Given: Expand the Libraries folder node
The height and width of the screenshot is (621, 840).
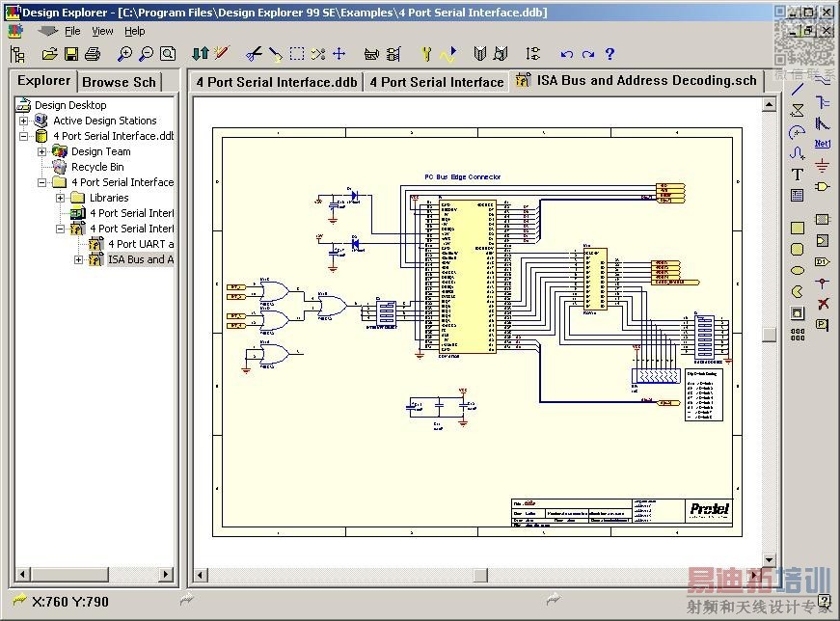Looking at the screenshot, I should 61,199.
